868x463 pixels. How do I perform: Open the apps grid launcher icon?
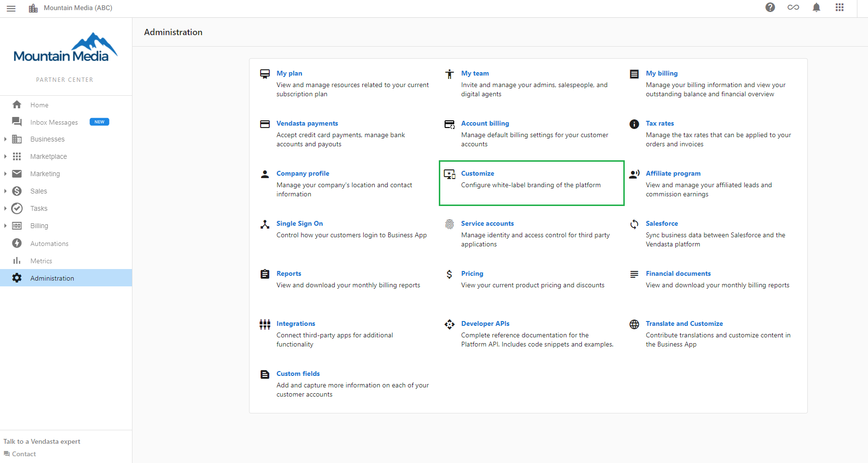click(x=840, y=7)
